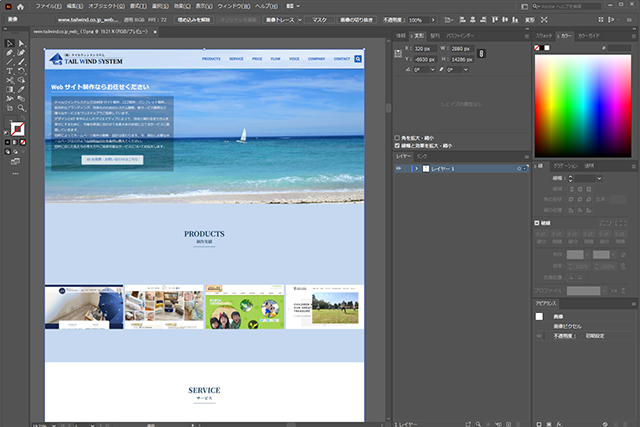Click the Change Screen Mode icon
This screenshot has width=640, height=427.
(x=15, y=162)
